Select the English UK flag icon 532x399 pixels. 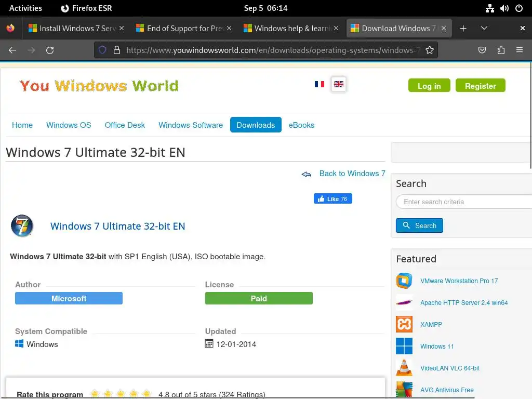[x=339, y=84]
